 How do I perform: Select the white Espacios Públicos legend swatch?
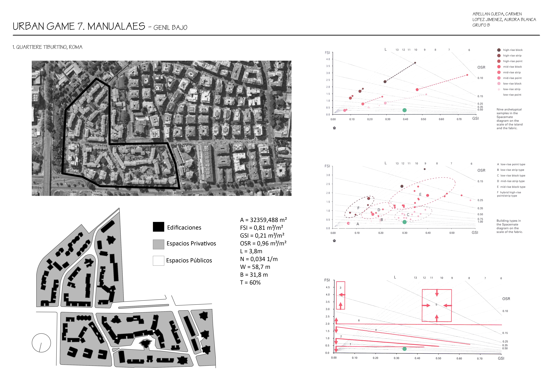159,261
